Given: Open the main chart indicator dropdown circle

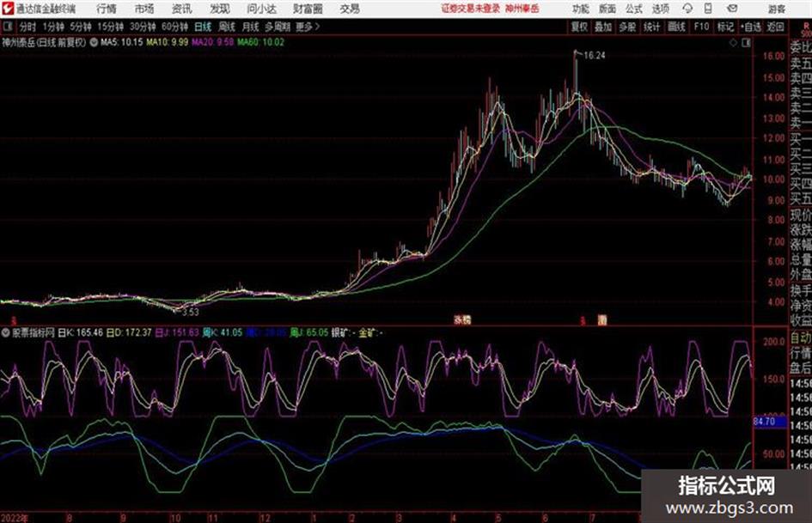Looking at the screenshot, I should 94,42.
